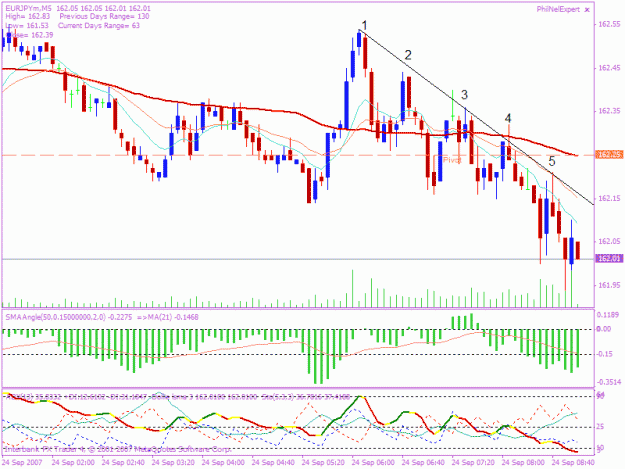Select the Low= 161.53 info label
The image size is (625, 469).
point(27,26)
